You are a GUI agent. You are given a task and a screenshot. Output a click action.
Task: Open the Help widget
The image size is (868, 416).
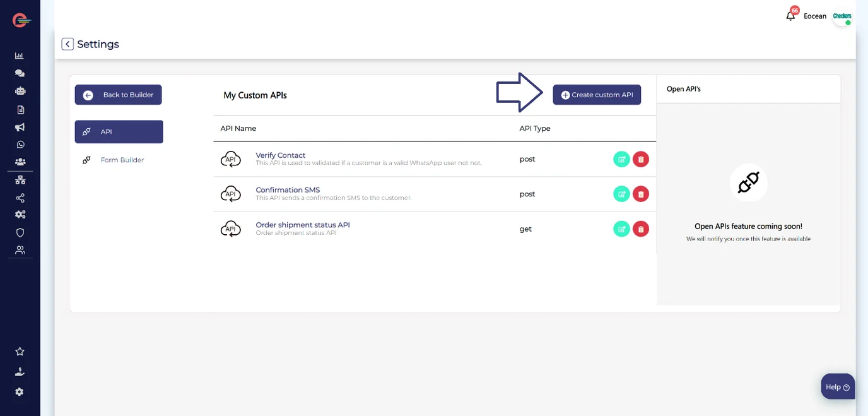[838, 387]
